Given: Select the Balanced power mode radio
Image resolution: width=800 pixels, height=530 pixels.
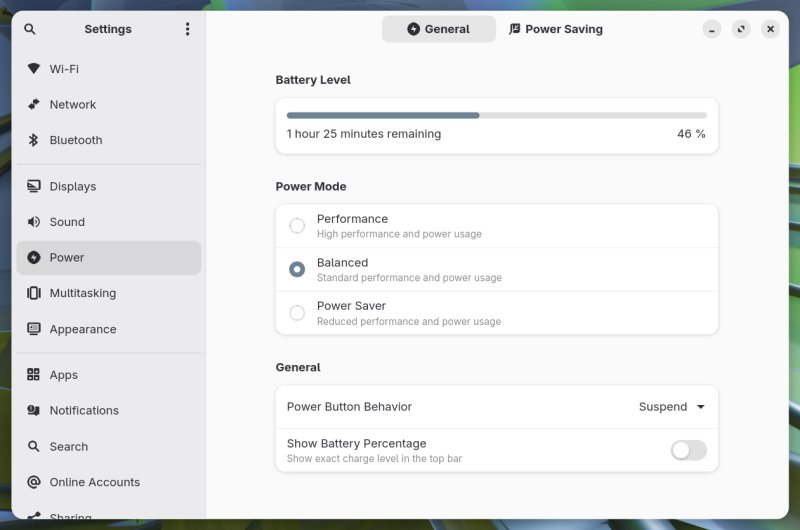Looking at the screenshot, I should (297, 269).
